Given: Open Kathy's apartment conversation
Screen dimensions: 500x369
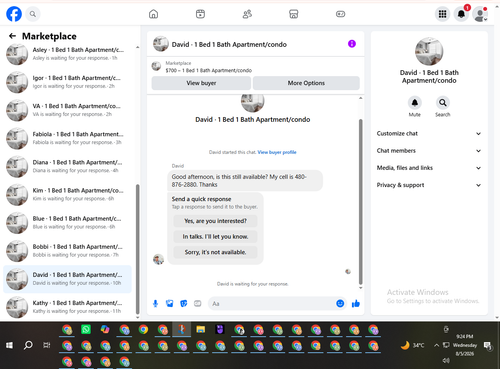Looking at the screenshot, I should tap(67, 307).
